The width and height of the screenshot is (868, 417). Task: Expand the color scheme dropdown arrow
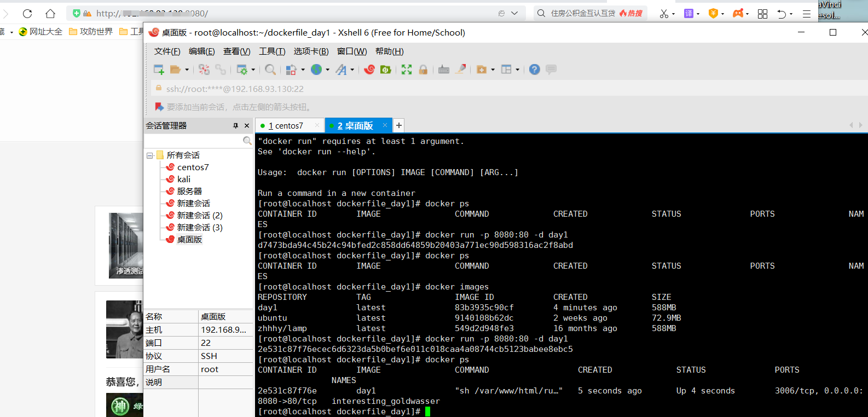[303, 69]
